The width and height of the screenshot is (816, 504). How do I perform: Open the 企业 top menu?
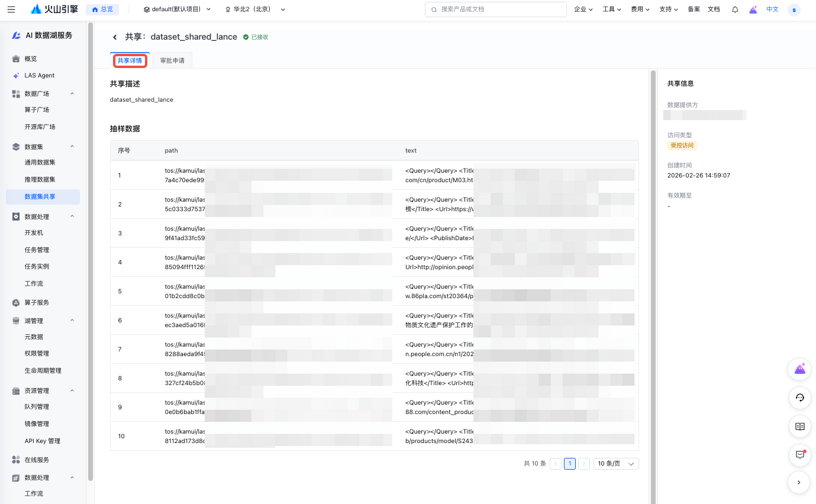[583, 9]
